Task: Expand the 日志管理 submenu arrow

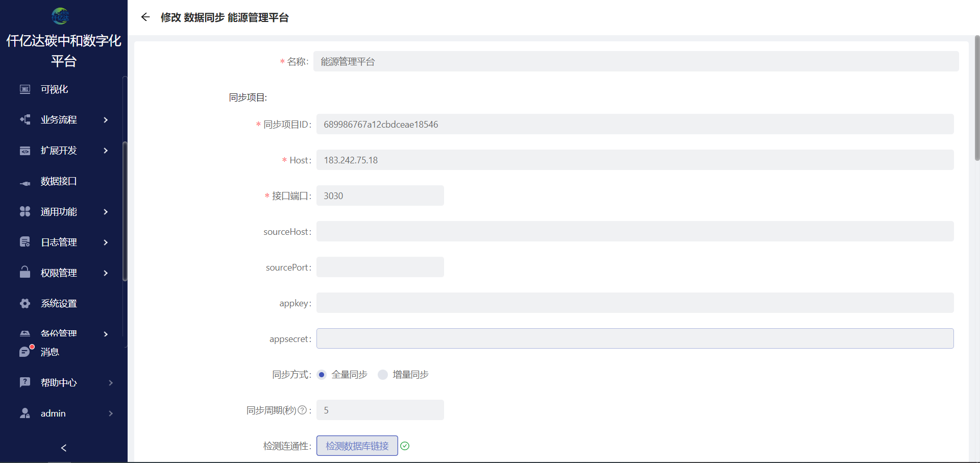Action: pyautogui.click(x=106, y=242)
